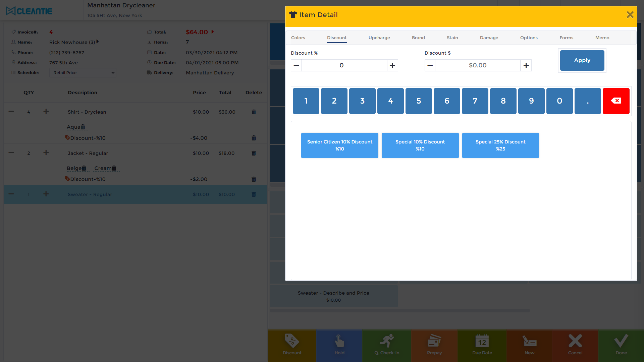The width and height of the screenshot is (644, 362).
Task: Increase quantity of Shirt - Dryclean
Action: pos(46,112)
